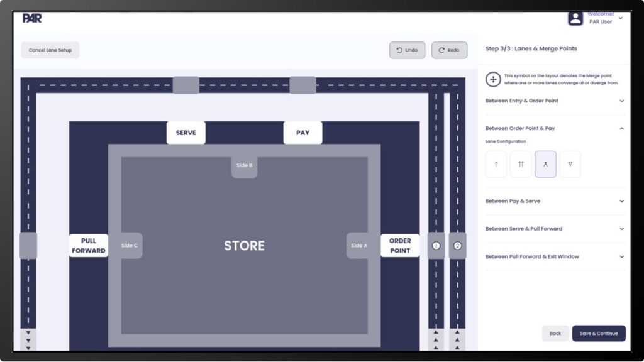Expand Between Pull Forward & Exit Window
Screen dimensions: 644x362
click(x=554, y=256)
